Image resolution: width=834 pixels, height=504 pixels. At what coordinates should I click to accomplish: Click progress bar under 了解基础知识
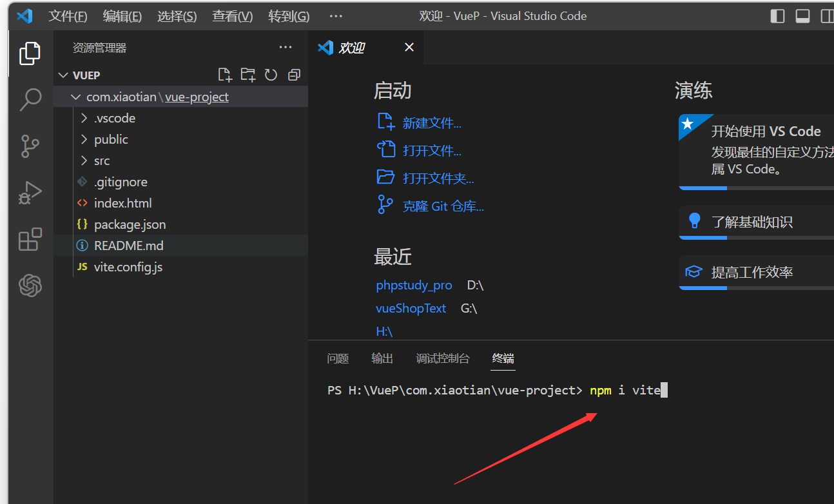[756, 238]
